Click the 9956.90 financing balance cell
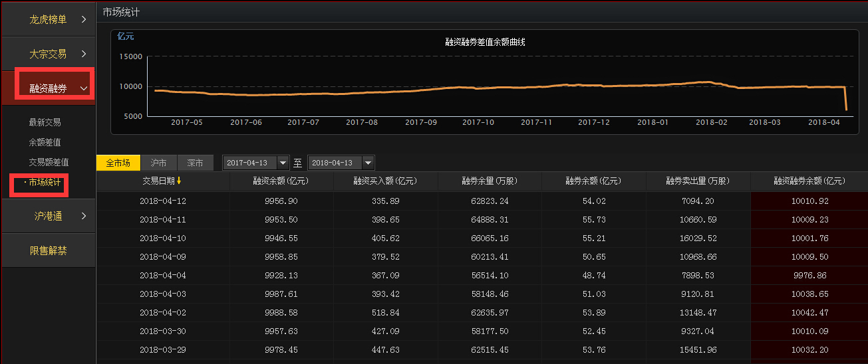Screen dimensions: 868x364 tap(281, 201)
